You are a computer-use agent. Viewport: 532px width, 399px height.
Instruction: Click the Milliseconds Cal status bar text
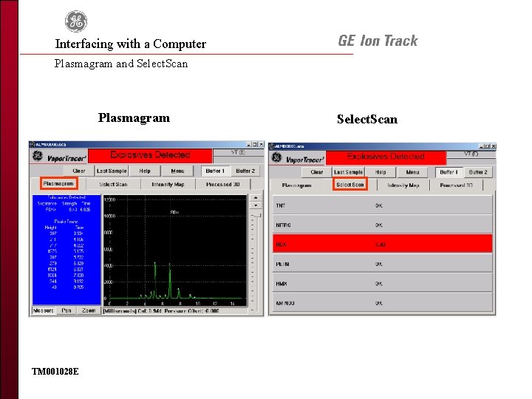point(161,311)
